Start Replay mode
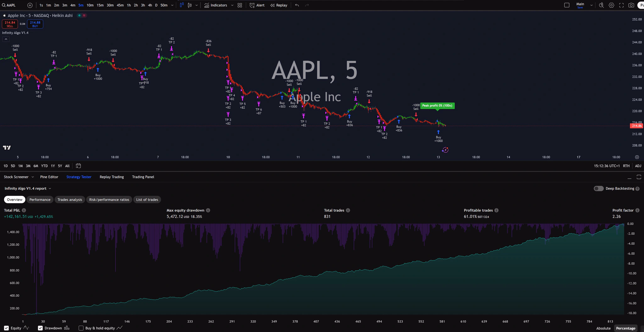 [x=279, y=5]
